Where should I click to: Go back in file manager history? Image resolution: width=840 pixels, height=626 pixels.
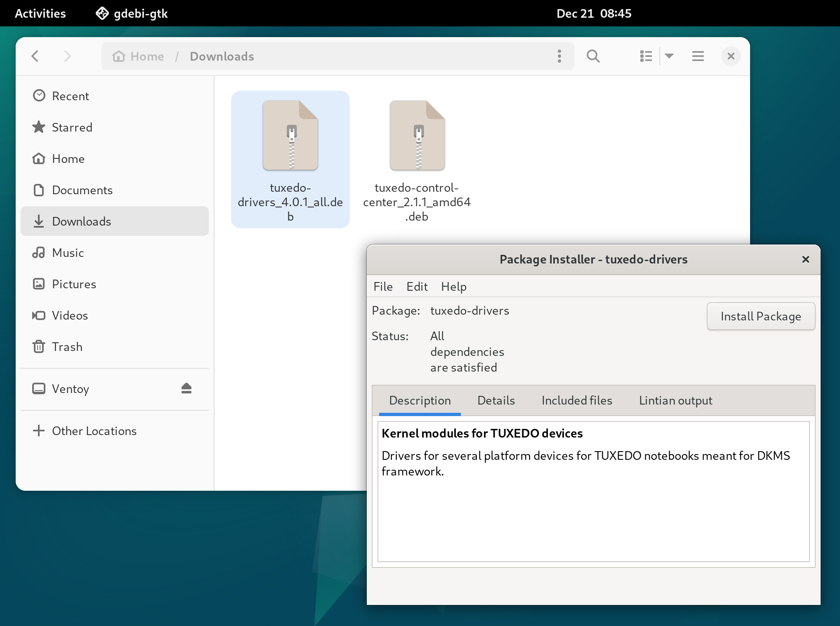[x=35, y=56]
